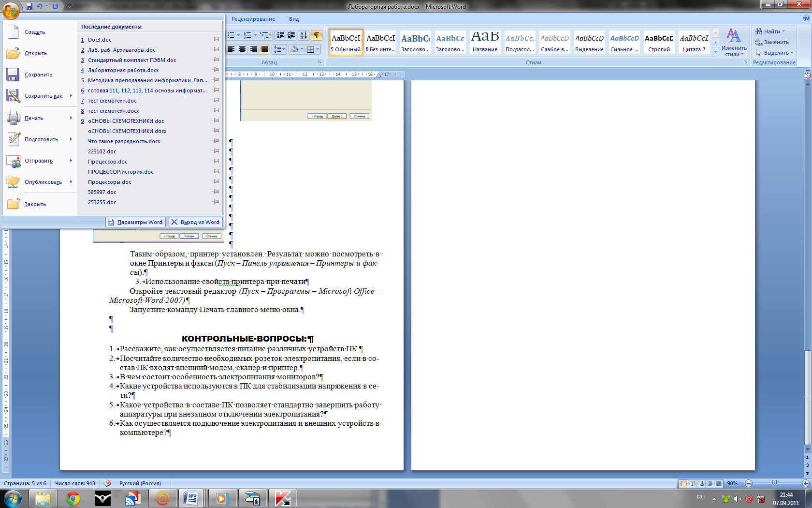
Task: Click the sort A-Я icon
Action: pos(303,35)
